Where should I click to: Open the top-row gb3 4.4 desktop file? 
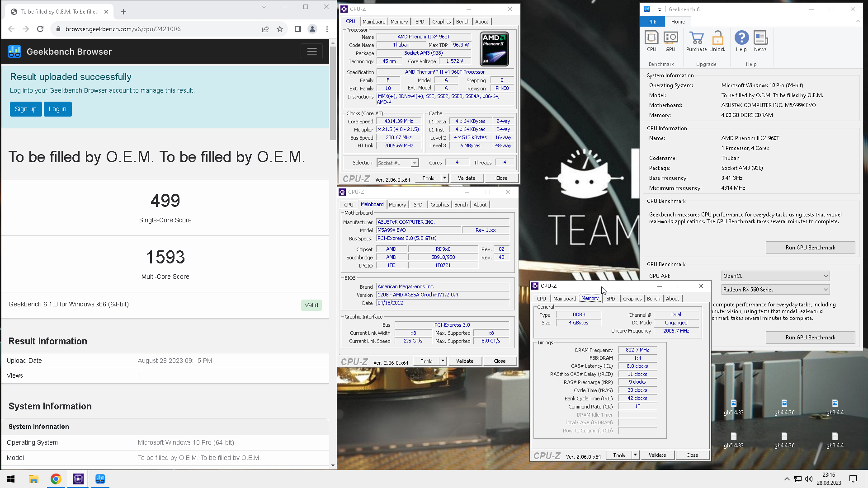click(835, 407)
